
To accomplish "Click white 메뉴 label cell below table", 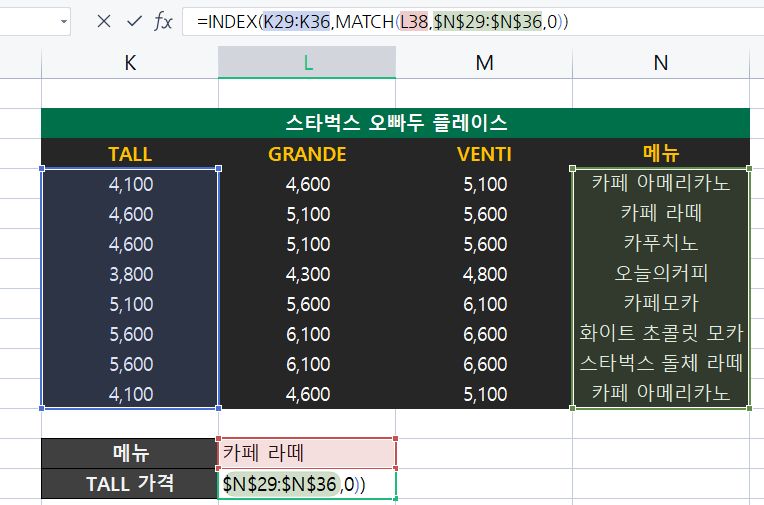I will coord(130,453).
